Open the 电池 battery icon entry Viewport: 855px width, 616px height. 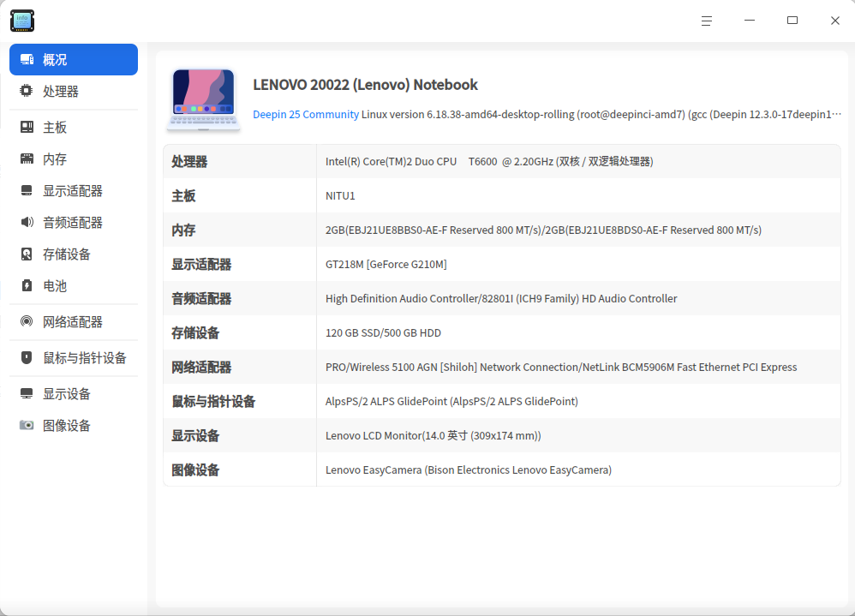click(x=27, y=285)
